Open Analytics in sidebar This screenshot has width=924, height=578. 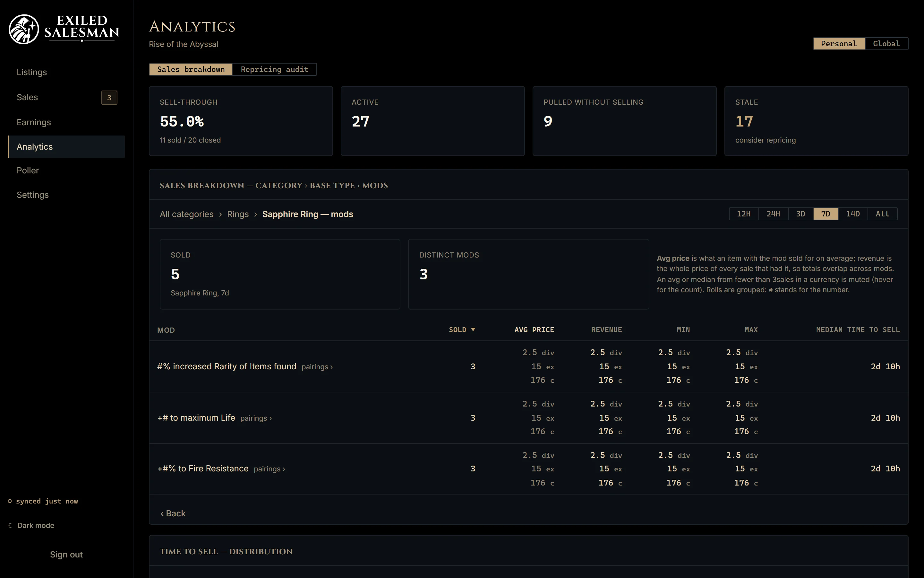tap(66, 147)
